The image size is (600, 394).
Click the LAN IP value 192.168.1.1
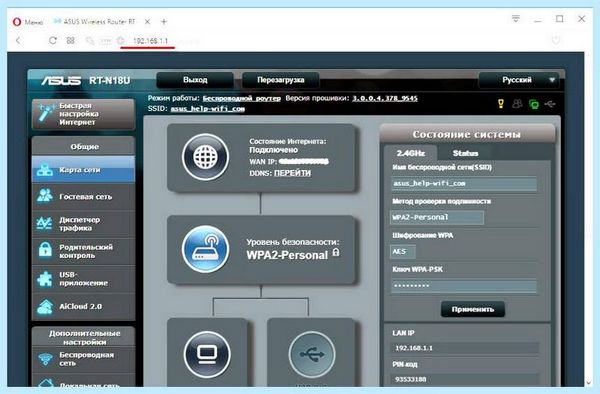(x=414, y=348)
